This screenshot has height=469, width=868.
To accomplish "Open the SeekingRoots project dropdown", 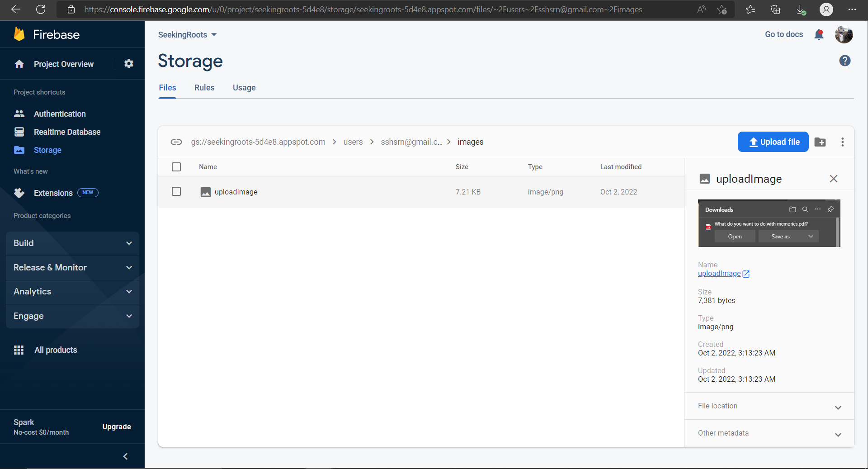I will click(187, 35).
